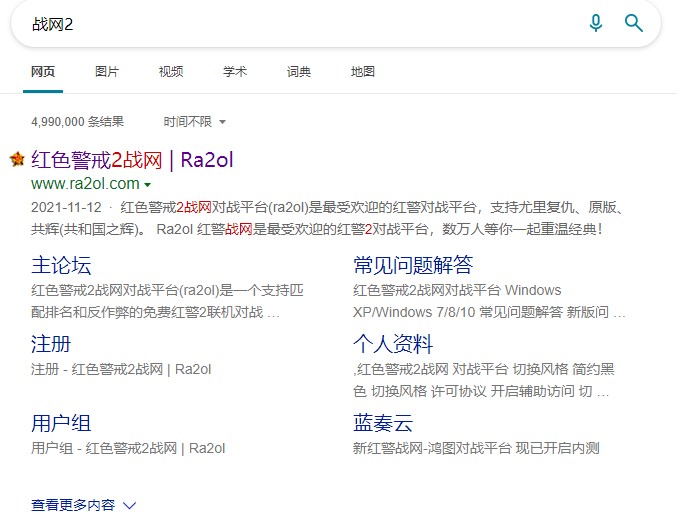Expand 查看更多内容 to show more
677x532 pixels.
pyautogui.click(x=83, y=505)
